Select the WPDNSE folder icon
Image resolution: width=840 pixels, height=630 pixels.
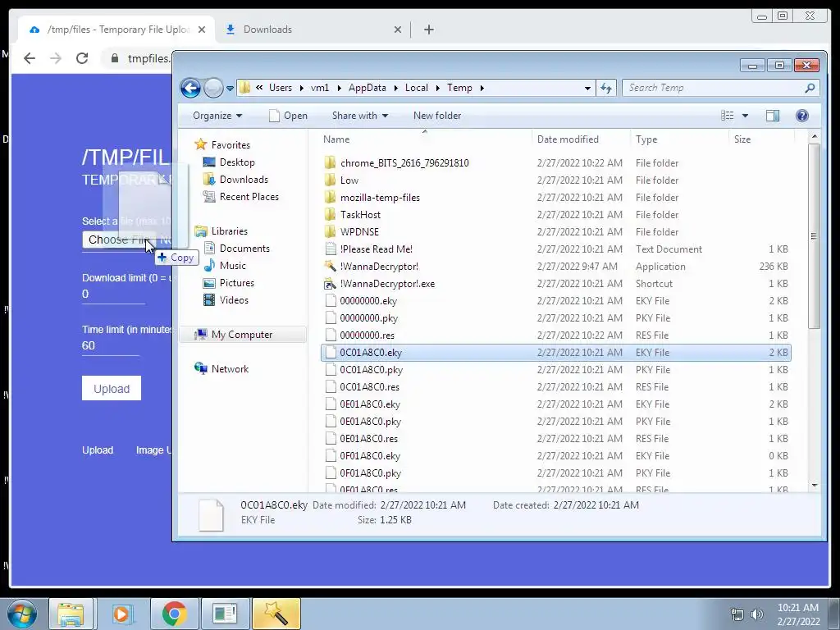(x=331, y=231)
